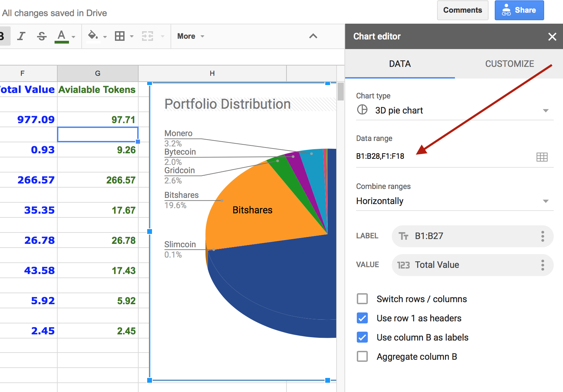This screenshot has width=563, height=392.
Task: Click the Gridcoin legend label
Action: pyautogui.click(x=179, y=170)
